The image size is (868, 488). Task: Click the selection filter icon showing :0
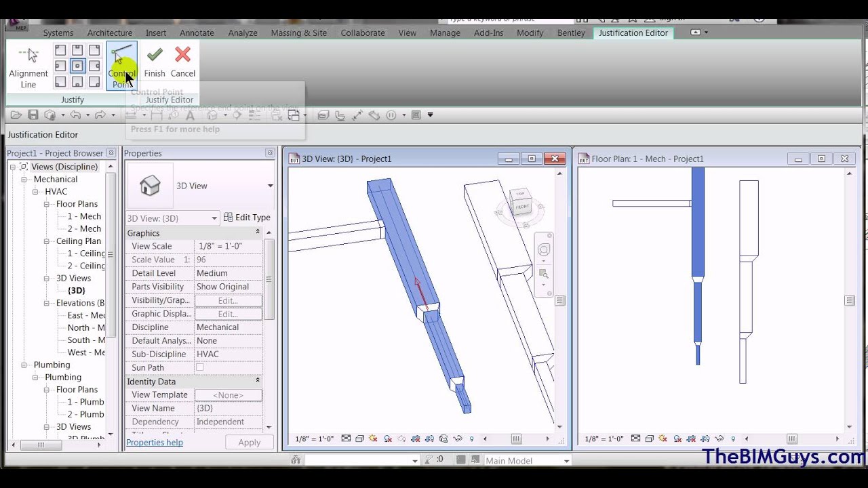click(434, 460)
